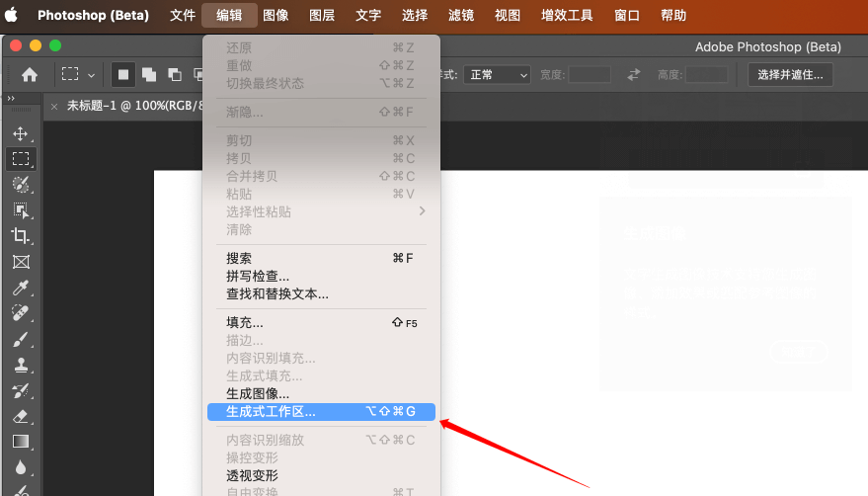868x496 pixels.
Task: Select the Spot Healing Brush tool
Action: click(21, 313)
